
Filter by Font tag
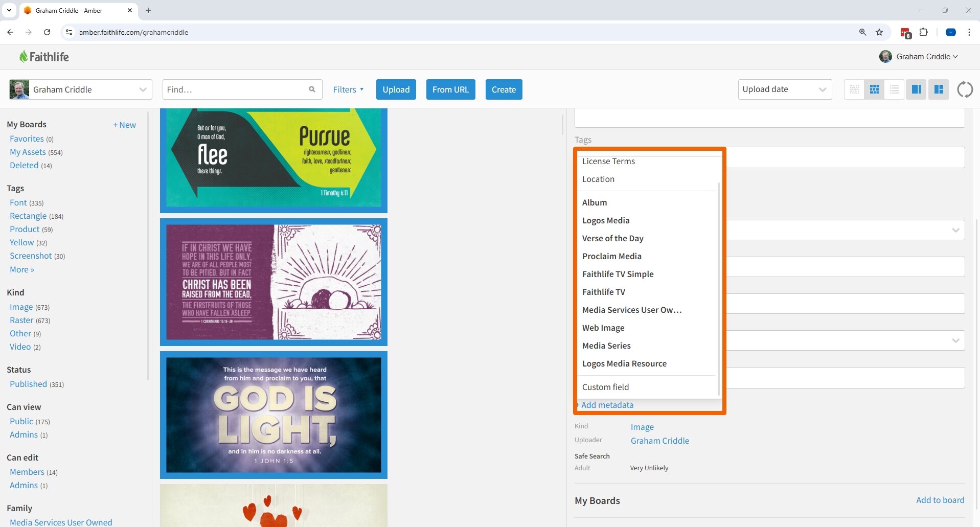click(x=18, y=202)
